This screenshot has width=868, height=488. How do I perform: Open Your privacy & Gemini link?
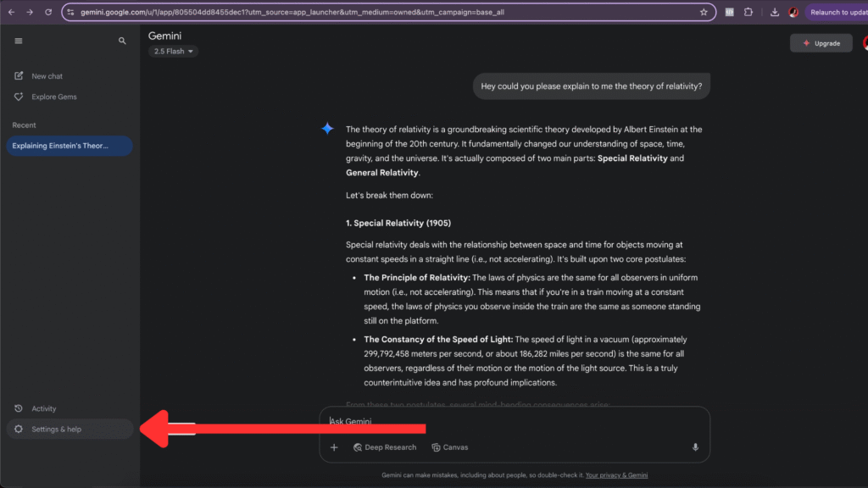coord(616,474)
